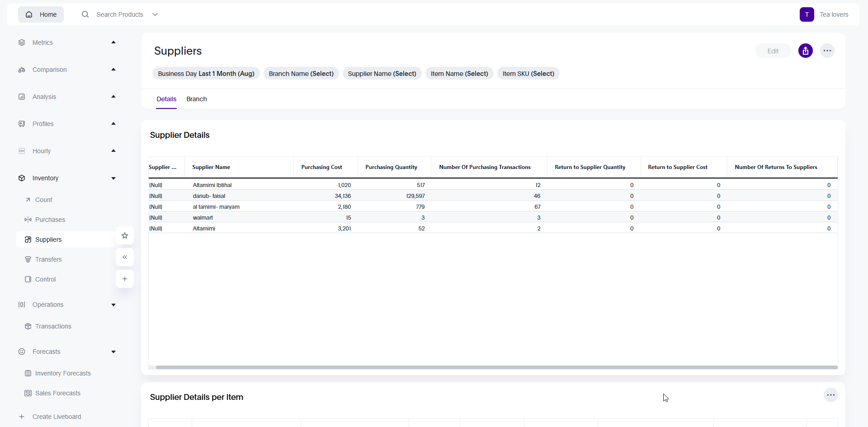Click the Home button
Image resolution: width=868 pixels, height=427 pixels.
(41, 14)
